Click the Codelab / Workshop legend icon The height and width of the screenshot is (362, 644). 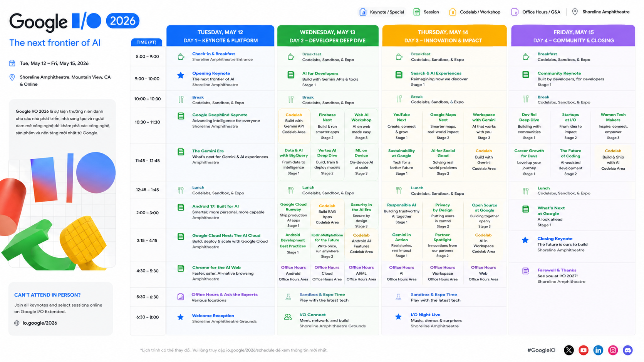pos(453,12)
